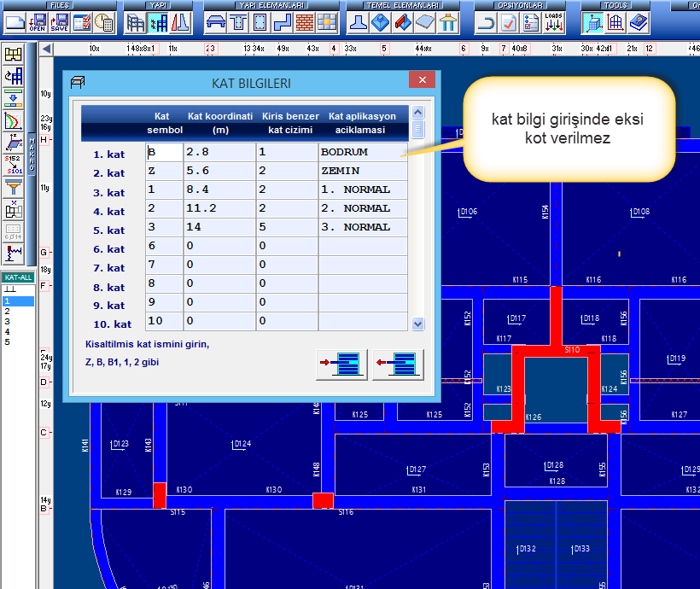Click the KAT-ALL list header
The width and height of the screenshot is (700, 589).
[x=18, y=278]
